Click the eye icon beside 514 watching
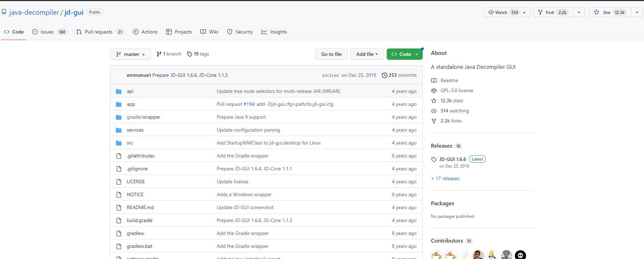The width and height of the screenshot is (644, 259). (434, 111)
